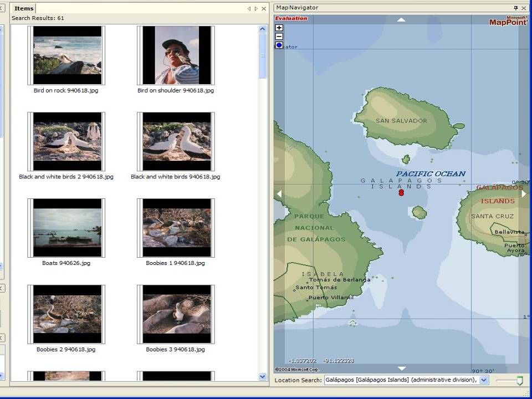Click the Location Search text field
Screen dimensions: 532x399
pos(402,380)
